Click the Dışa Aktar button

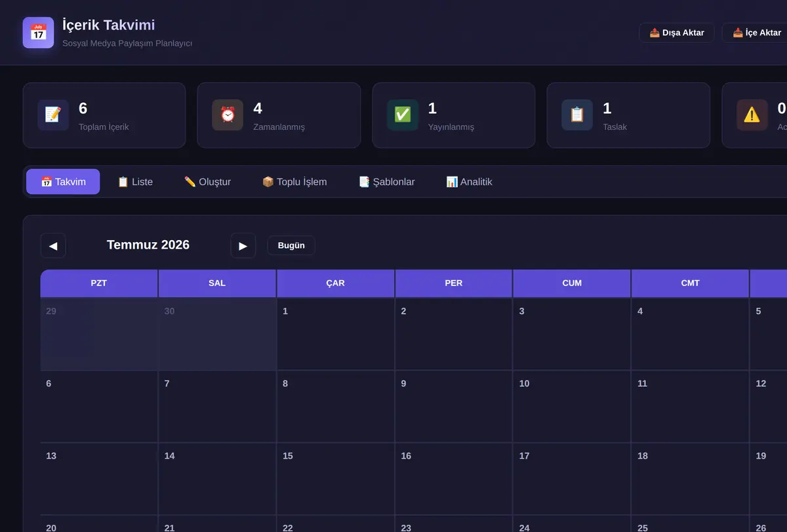[677, 33]
